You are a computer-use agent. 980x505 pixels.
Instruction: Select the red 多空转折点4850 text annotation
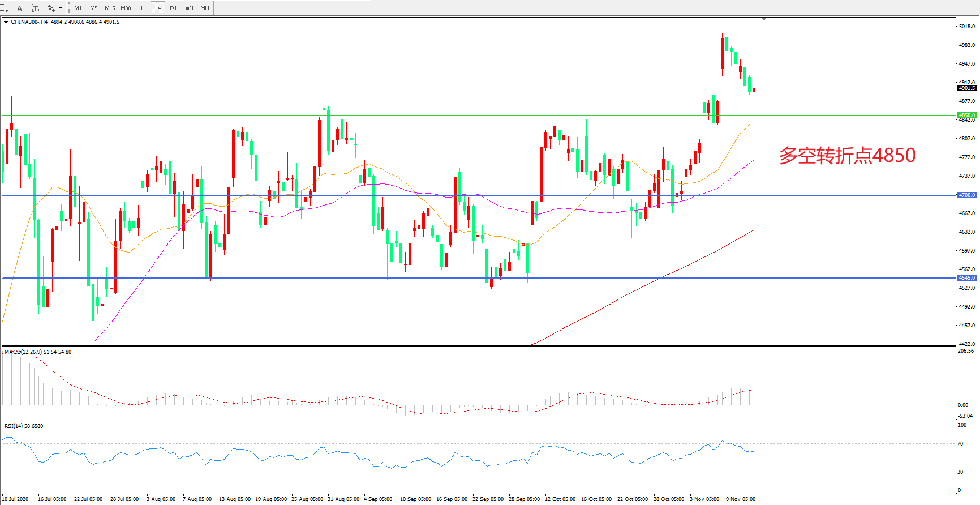point(847,155)
